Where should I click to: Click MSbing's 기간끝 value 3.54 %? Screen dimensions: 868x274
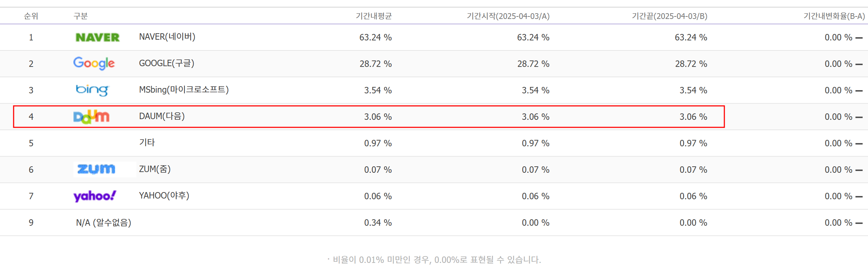[x=693, y=90]
